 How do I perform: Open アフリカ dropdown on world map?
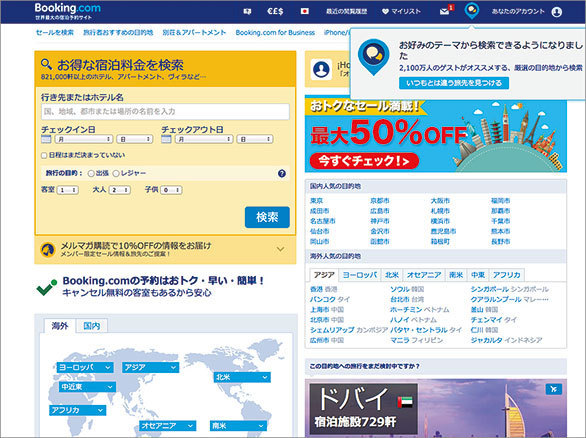78,410
